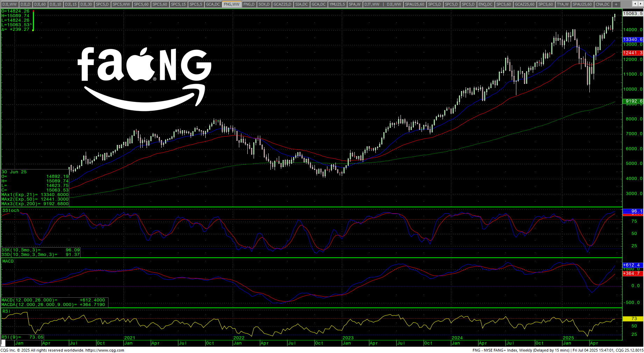Open the SPC5,5 tab
Screen dimensions: 644x353
pos(196,4)
